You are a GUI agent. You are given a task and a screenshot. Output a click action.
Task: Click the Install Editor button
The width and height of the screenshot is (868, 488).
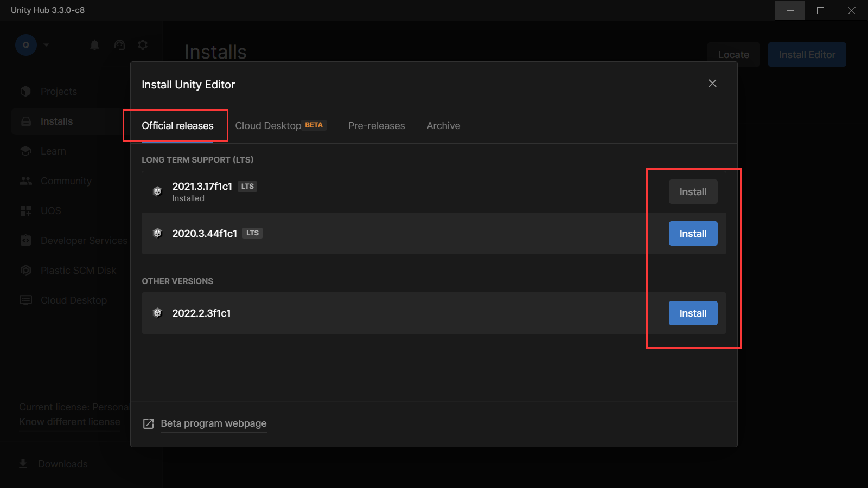coord(807,55)
